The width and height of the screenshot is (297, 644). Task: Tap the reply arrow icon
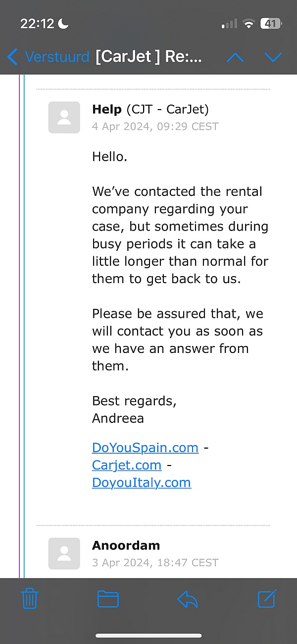pyautogui.click(x=188, y=599)
